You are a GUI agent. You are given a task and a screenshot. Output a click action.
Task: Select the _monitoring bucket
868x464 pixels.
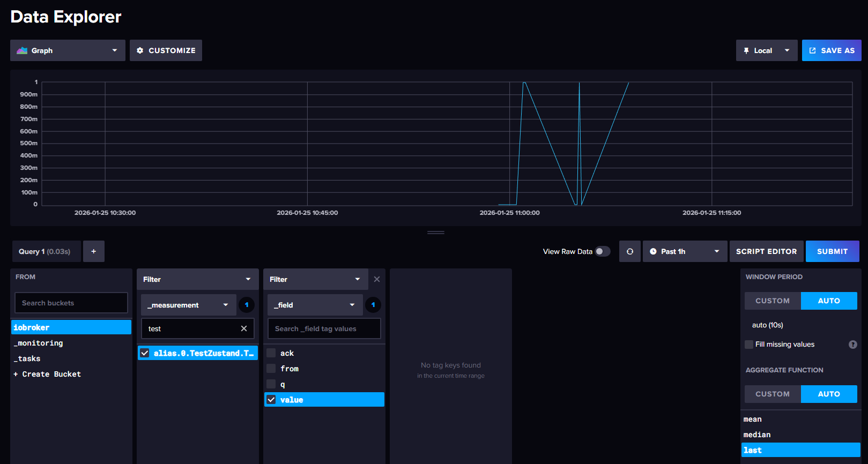point(71,343)
